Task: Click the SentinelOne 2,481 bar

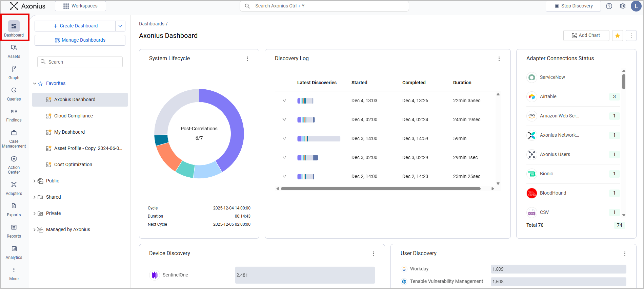Action: 305,275
